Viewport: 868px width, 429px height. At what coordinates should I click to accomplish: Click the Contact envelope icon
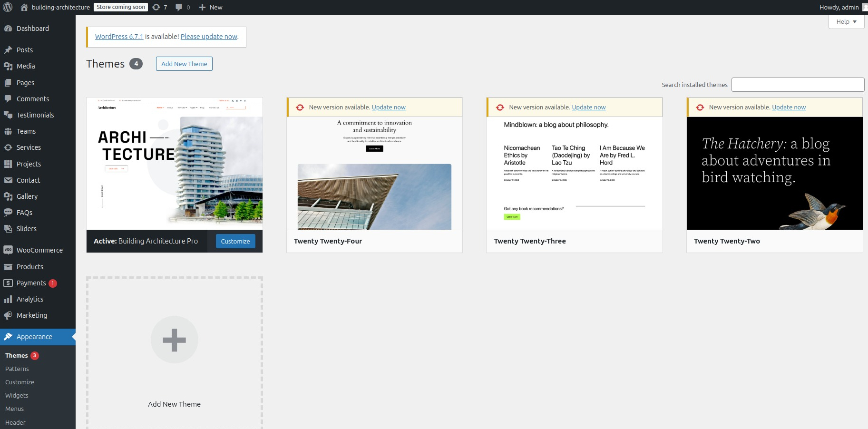[8, 180]
